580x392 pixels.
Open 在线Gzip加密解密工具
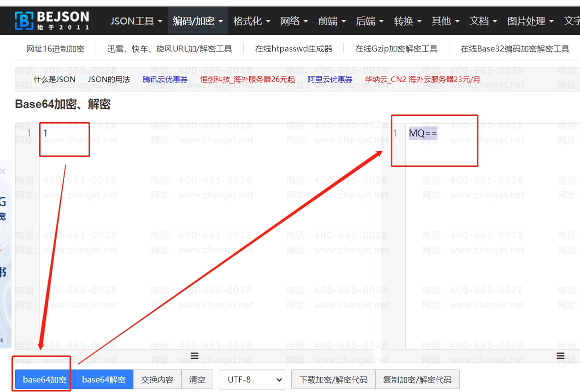[396, 49]
